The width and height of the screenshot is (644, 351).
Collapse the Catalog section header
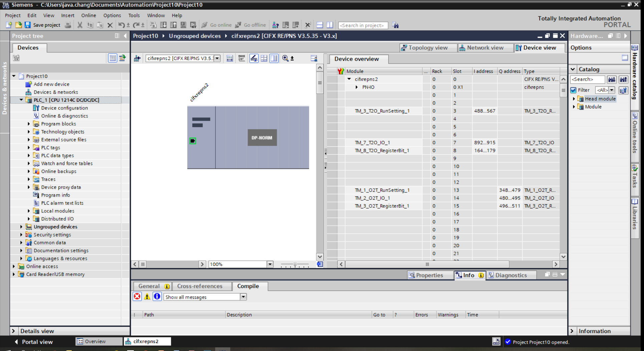click(573, 69)
